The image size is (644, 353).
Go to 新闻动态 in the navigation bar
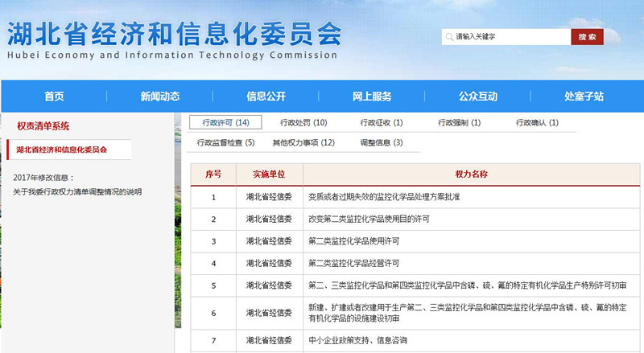[x=160, y=96]
